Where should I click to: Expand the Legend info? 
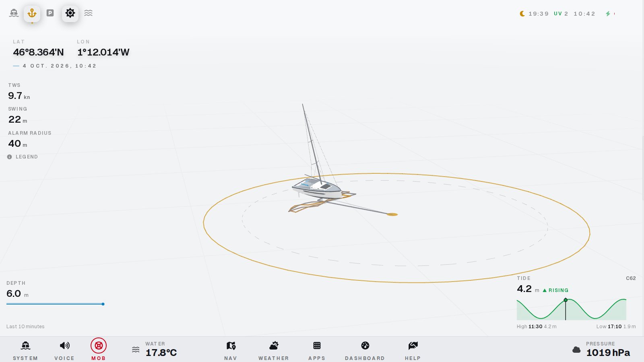pyautogui.click(x=23, y=157)
